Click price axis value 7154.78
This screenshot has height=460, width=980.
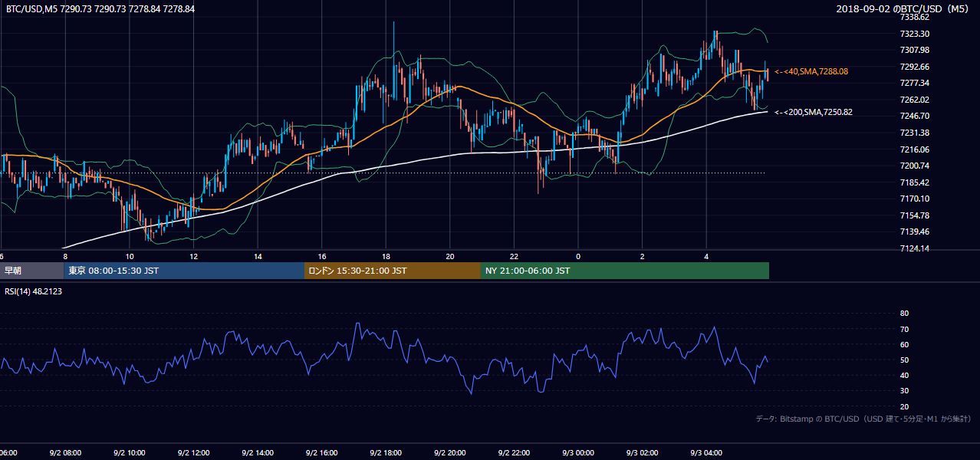pyautogui.click(x=915, y=215)
